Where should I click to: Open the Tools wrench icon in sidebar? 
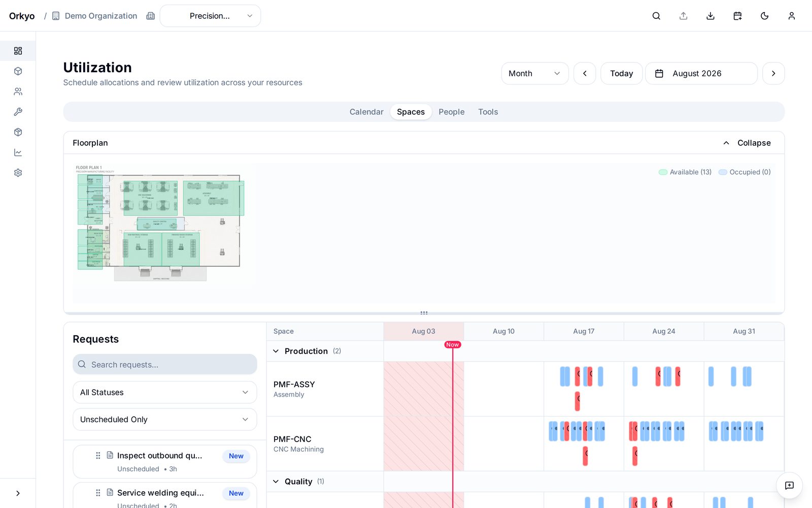pos(18,112)
